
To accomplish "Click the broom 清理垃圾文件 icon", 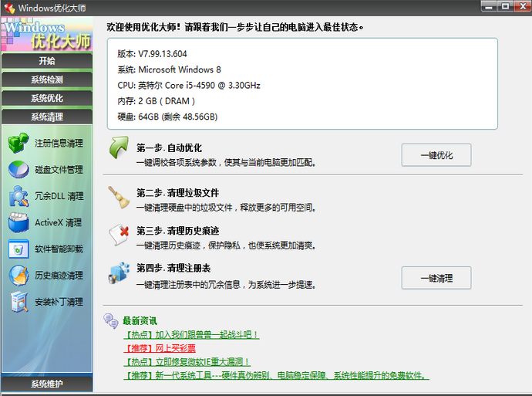I will [x=119, y=197].
